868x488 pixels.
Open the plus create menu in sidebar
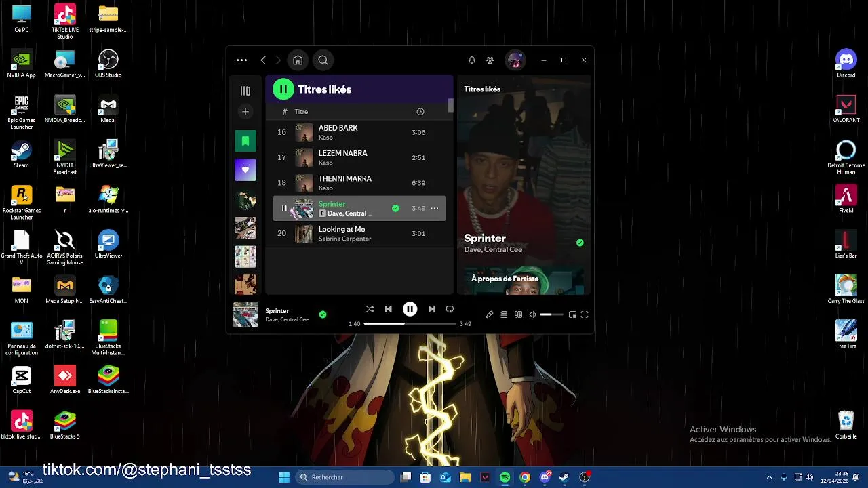(245, 112)
